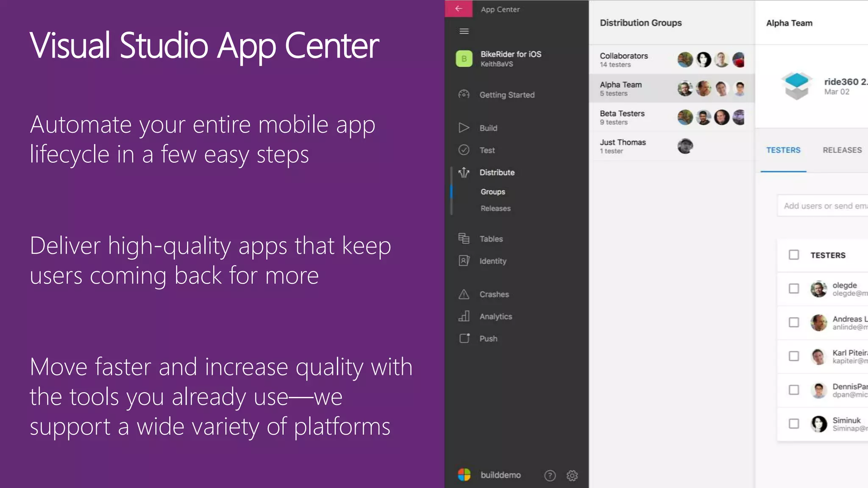
Task: Click the Identity icon
Action: pos(464,261)
